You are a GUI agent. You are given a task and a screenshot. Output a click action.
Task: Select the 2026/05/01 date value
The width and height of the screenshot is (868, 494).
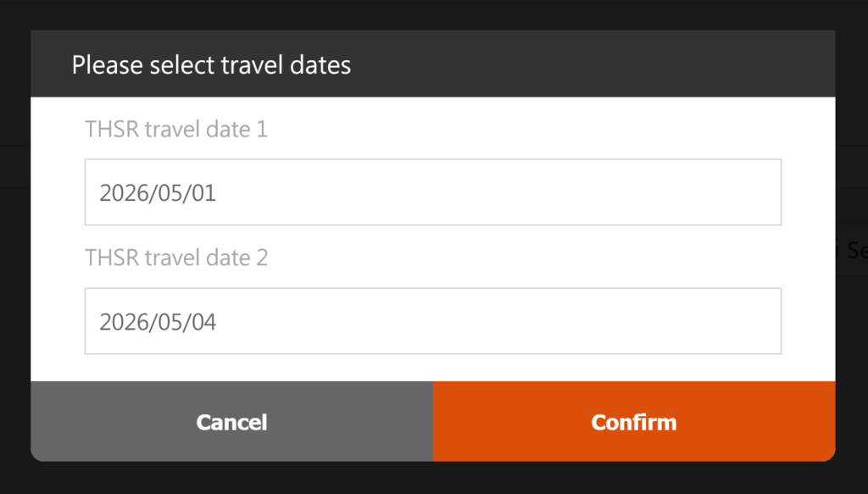158,193
